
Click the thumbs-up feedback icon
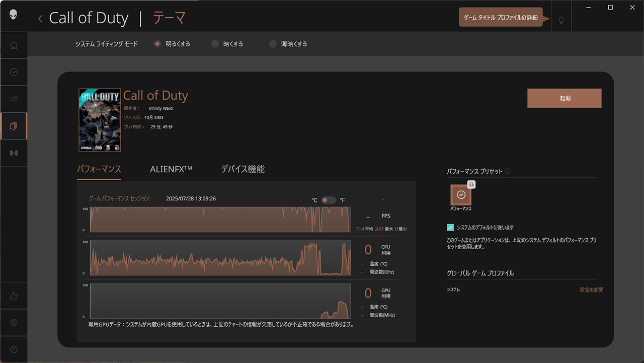14,296
